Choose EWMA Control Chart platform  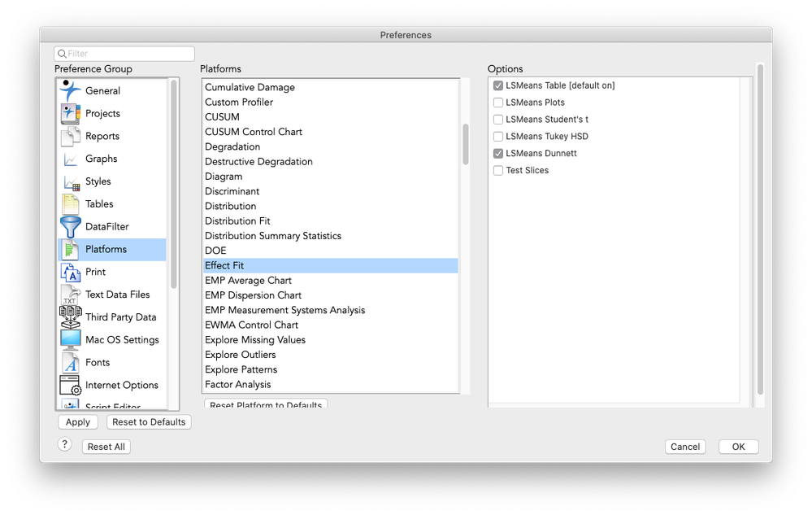click(x=330, y=325)
